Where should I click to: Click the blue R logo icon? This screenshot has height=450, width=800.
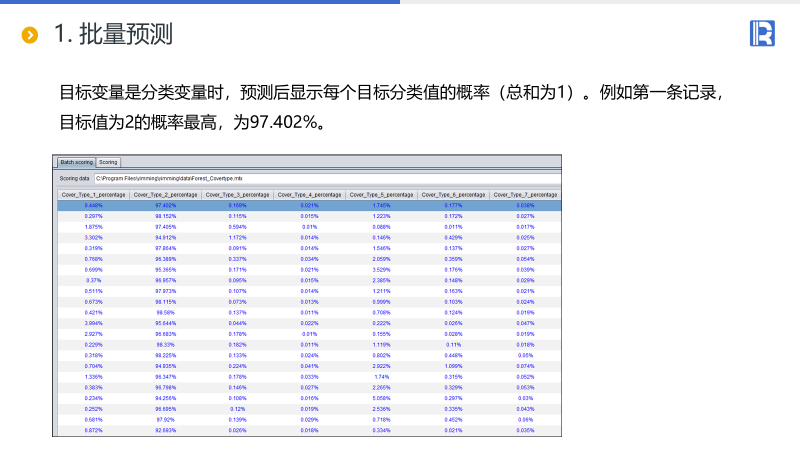[x=762, y=33]
